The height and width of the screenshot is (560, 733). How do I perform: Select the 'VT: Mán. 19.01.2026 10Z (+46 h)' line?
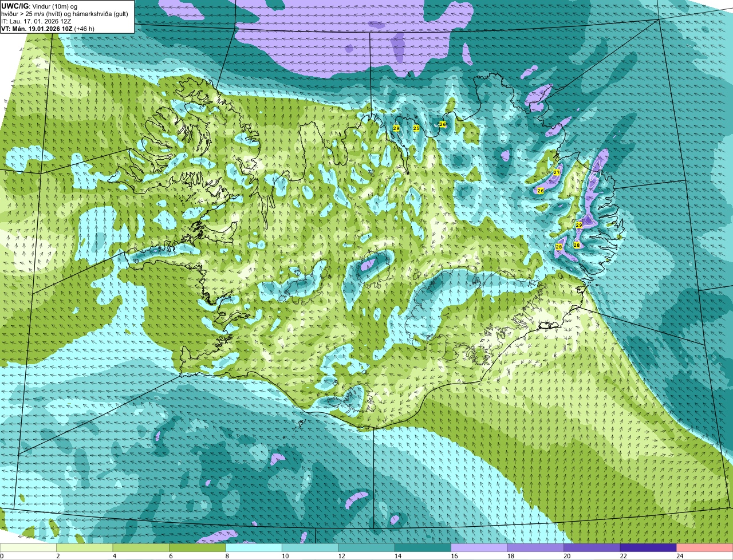click(48, 29)
